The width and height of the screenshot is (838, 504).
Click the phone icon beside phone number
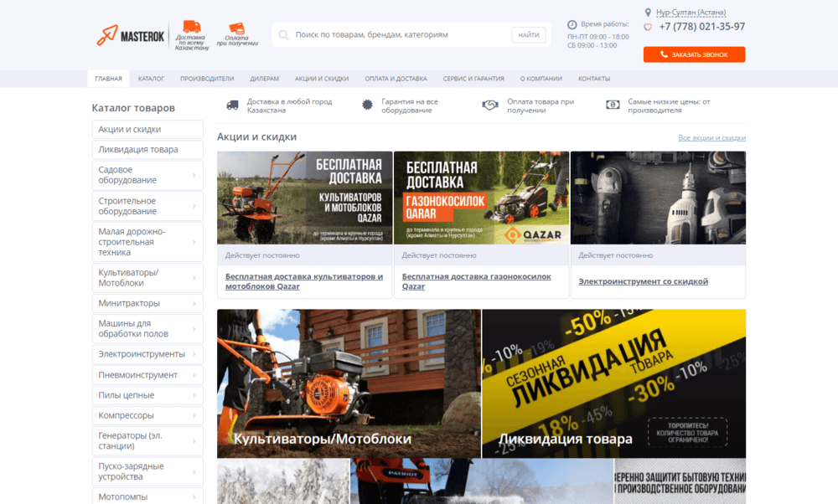pyautogui.click(x=648, y=27)
